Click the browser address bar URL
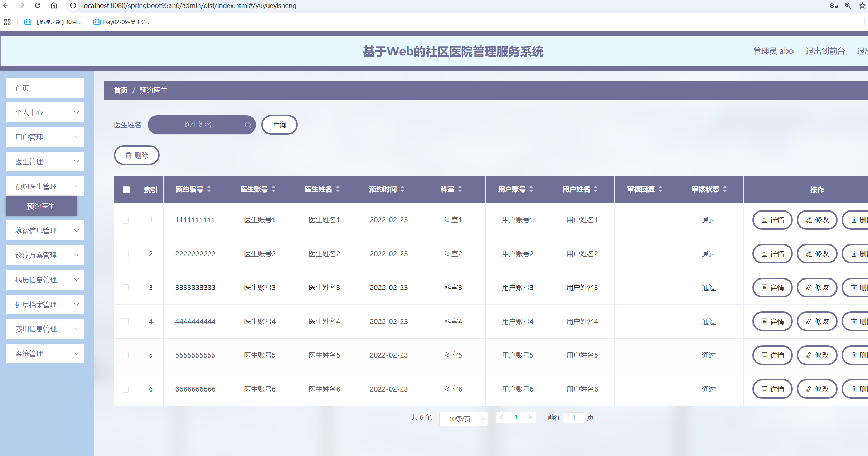This screenshot has height=456, width=868. 189,5
